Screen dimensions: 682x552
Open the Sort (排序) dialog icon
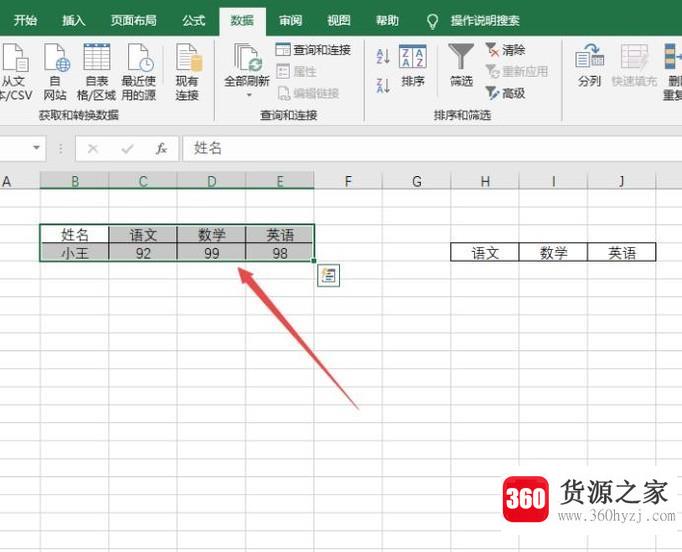pyautogui.click(x=412, y=57)
